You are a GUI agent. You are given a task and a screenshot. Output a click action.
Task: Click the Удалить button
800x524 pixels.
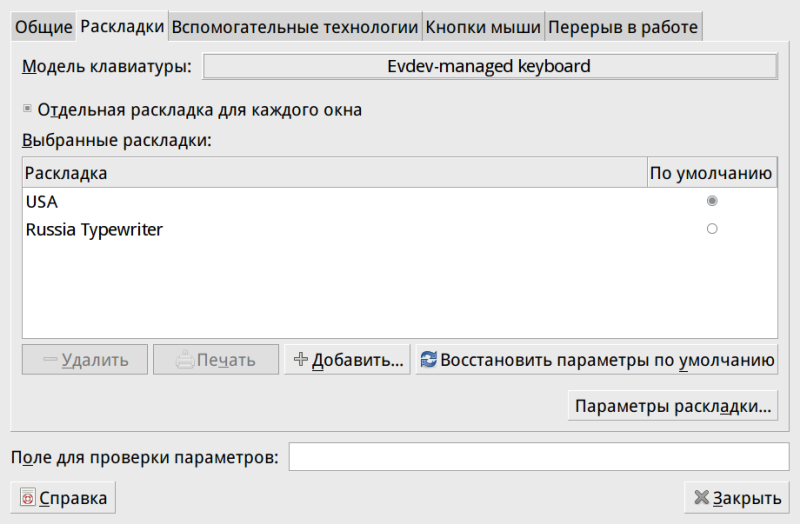85,360
